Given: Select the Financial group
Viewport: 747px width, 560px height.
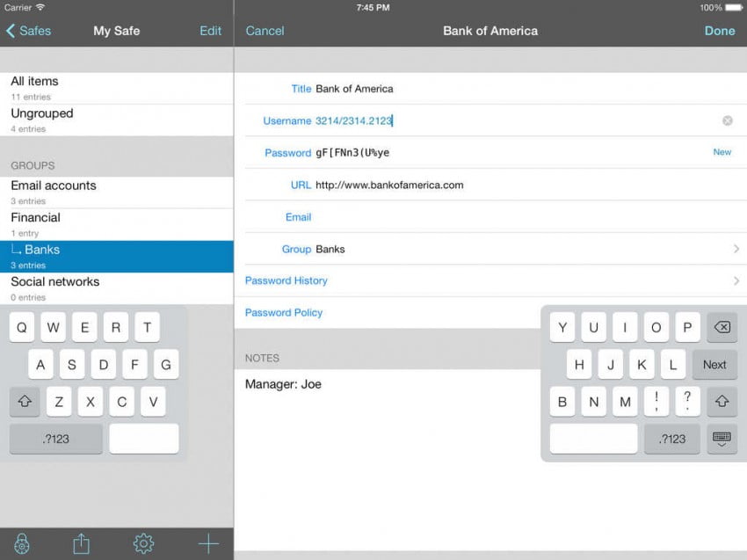Looking at the screenshot, I should [x=117, y=224].
